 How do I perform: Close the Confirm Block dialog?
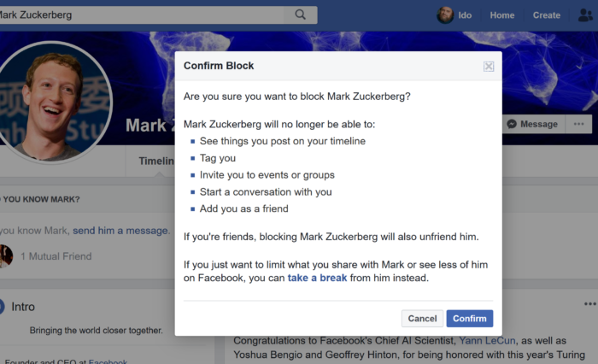[489, 66]
